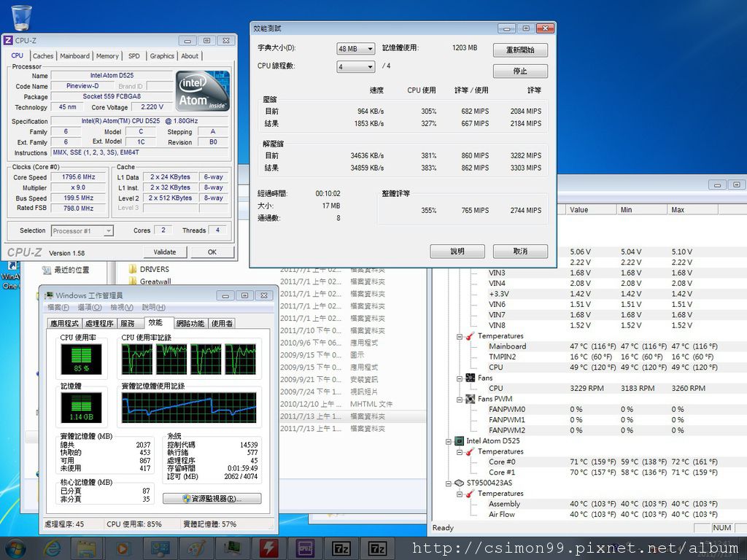Click the Max column header in HWMonitor
The width and height of the screenshot is (747, 560).
pyautogui.click(x=693, y=209)
